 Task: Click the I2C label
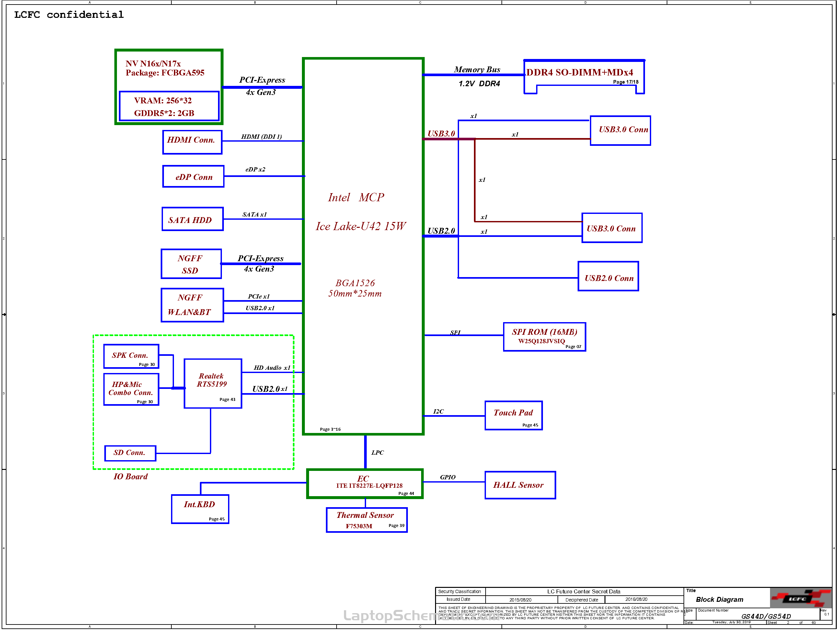[x=439, y=412]
